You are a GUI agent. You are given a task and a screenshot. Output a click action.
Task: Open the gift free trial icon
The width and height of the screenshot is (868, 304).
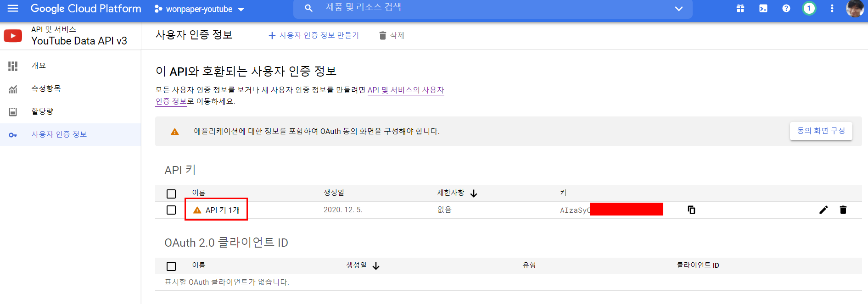[740, 8]
